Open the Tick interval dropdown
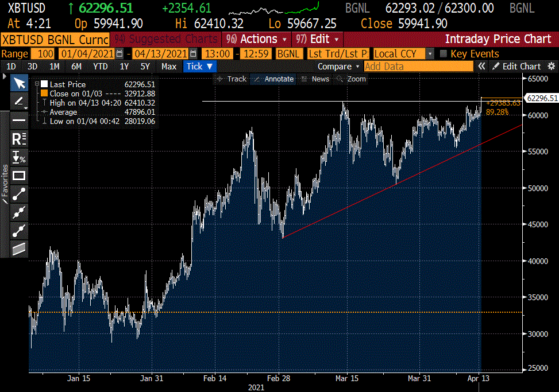The width and height of the screenshot is (559, 392). 199,67
